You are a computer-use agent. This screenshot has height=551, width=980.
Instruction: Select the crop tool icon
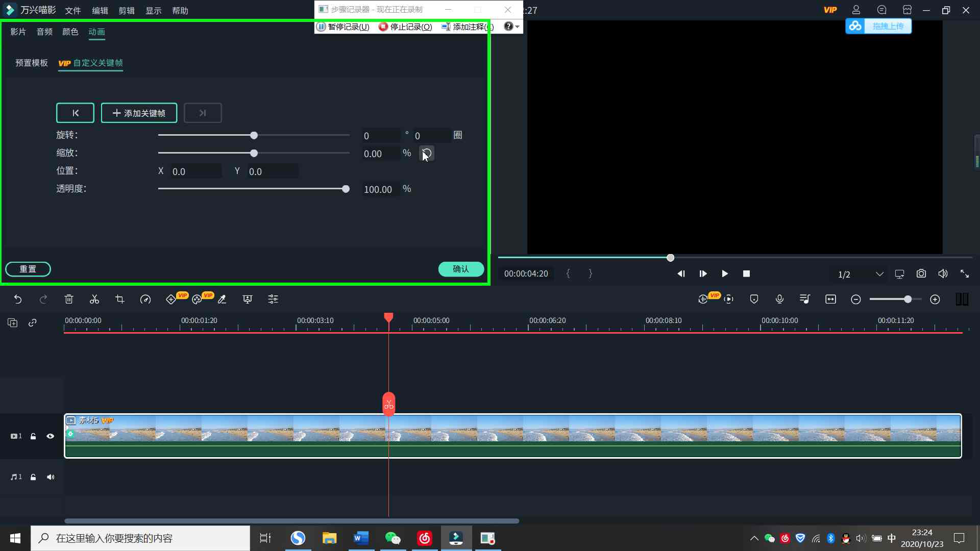point(120,299)
